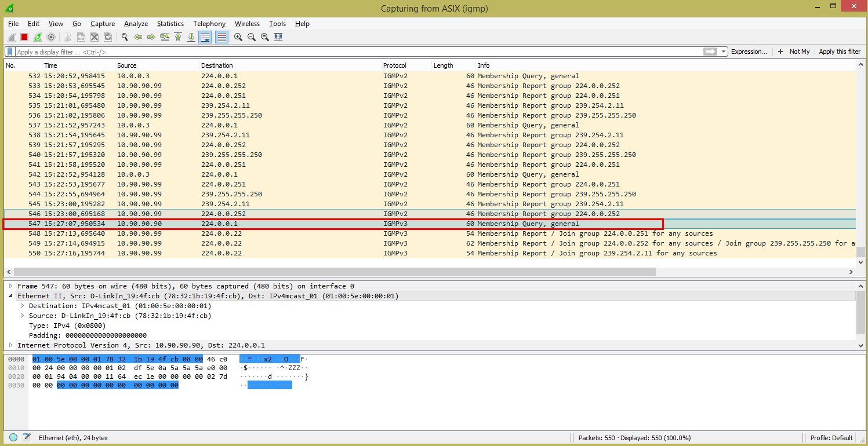Click the Expression... button
The width and height of the screenshot is (868, 446).
[749, 52]
